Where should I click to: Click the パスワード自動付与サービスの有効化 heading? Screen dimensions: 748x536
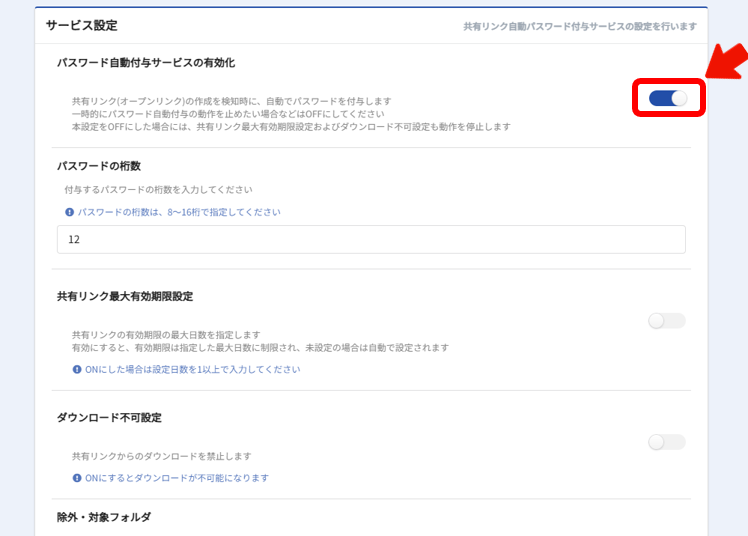tap(146, 63)
